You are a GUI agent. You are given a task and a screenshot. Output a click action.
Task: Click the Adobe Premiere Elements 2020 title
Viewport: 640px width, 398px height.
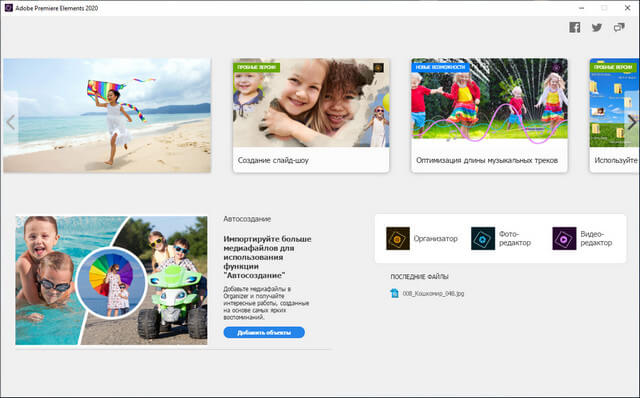tap(57, 8)
